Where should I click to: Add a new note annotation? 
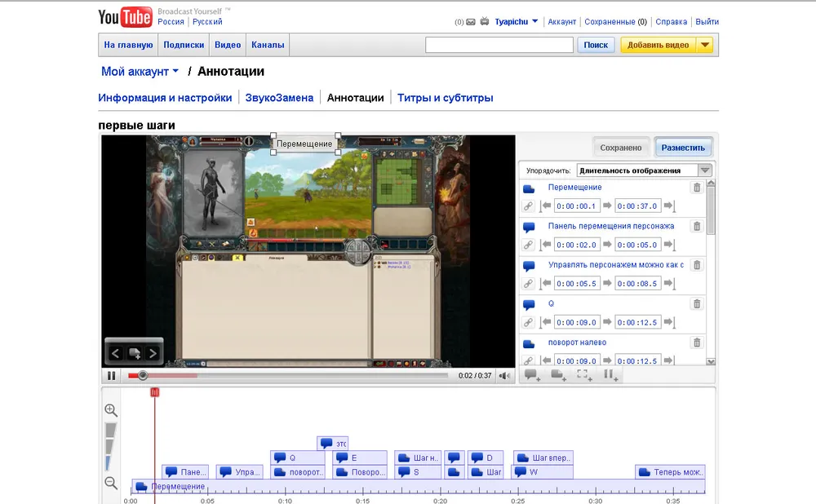[559, 375]
